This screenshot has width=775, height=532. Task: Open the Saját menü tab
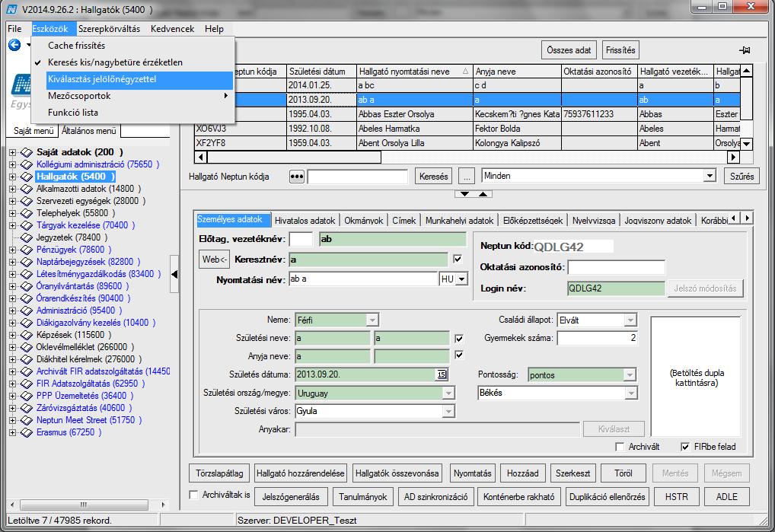click(x=33, y=131)
